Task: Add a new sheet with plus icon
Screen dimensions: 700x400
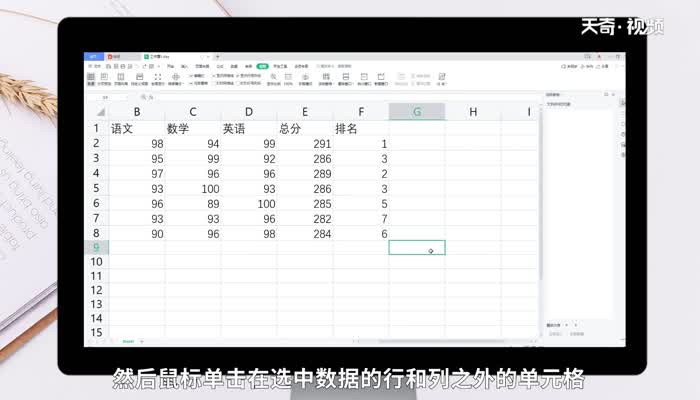Action: click(x=142, y=342)
